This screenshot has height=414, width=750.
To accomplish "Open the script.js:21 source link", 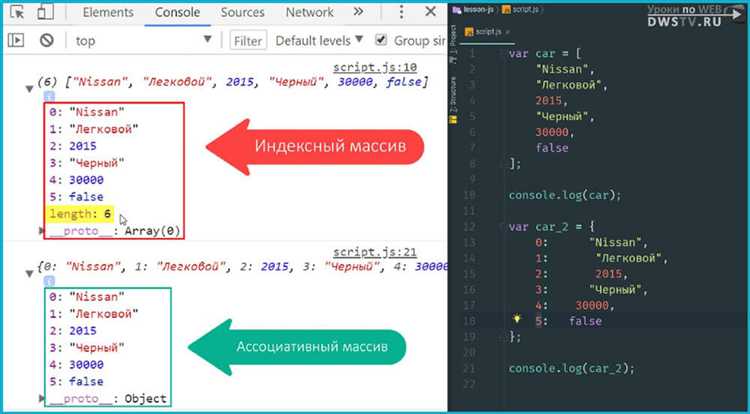I will 375,252.
